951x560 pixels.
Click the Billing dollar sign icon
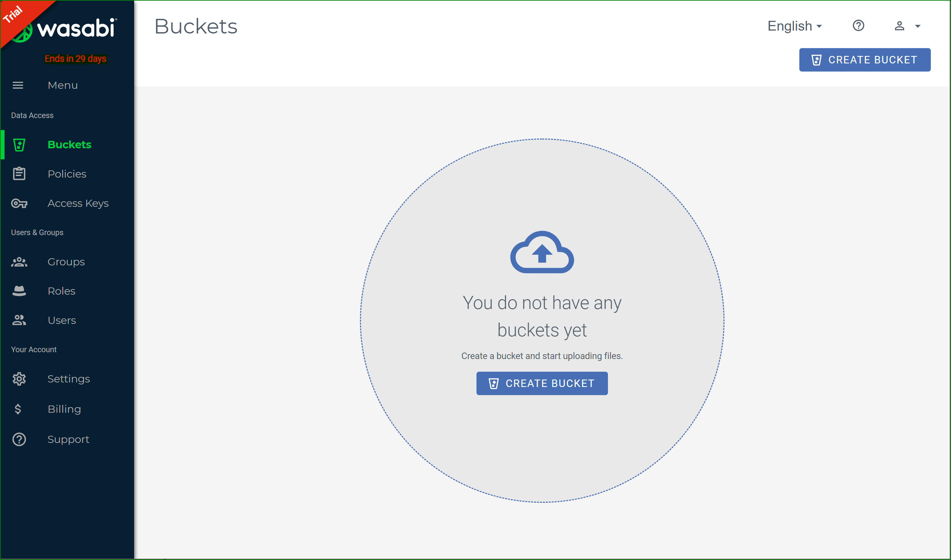18,409
